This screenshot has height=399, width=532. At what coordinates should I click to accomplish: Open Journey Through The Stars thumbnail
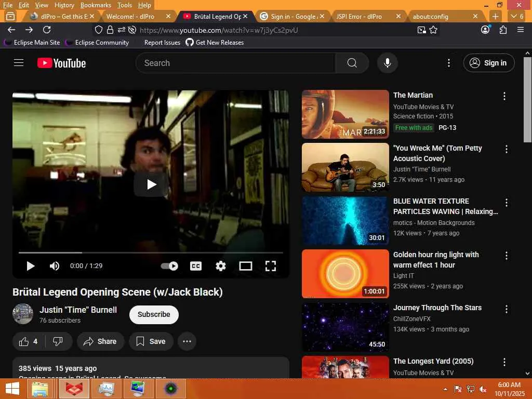[345, 327]
